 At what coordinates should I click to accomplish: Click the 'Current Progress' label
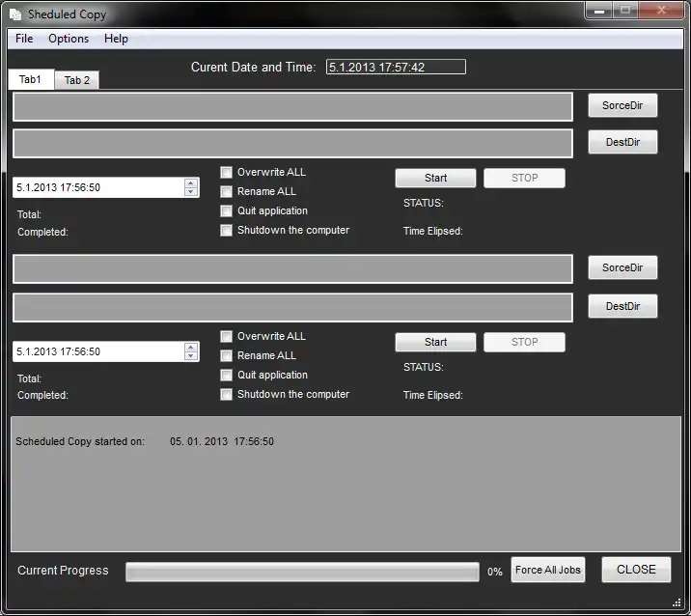pos(63,571)
